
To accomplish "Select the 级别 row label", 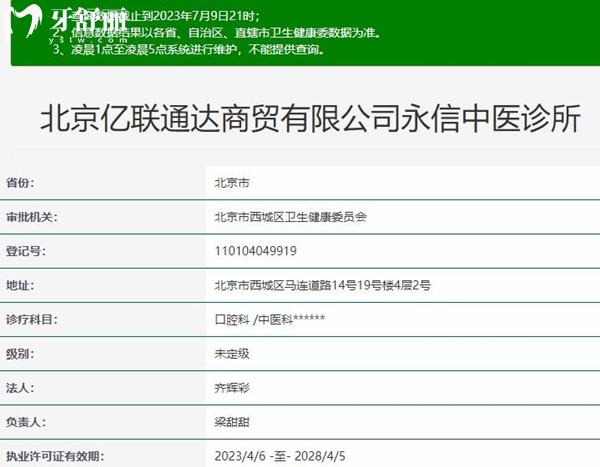I will click(x=20, y=353).
